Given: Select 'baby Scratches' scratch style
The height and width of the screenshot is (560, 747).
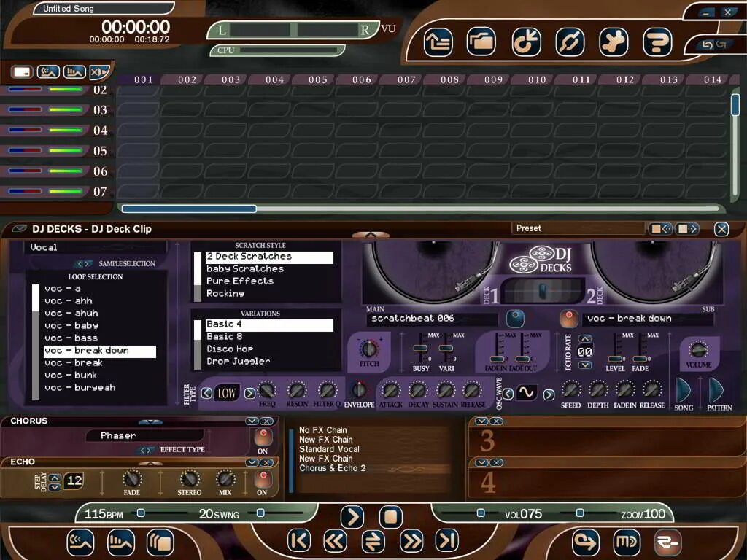Looking at the screenshot, I should click(269, 269).
